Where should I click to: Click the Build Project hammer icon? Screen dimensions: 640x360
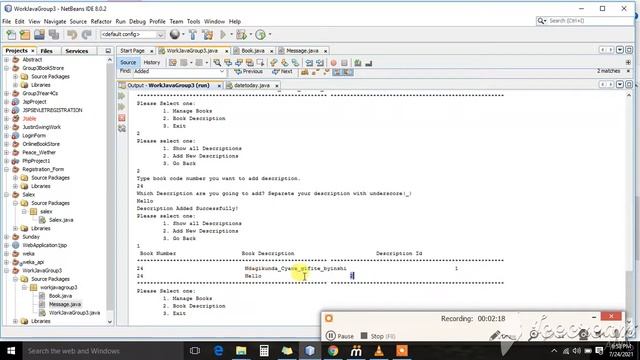tap(193, 35)
